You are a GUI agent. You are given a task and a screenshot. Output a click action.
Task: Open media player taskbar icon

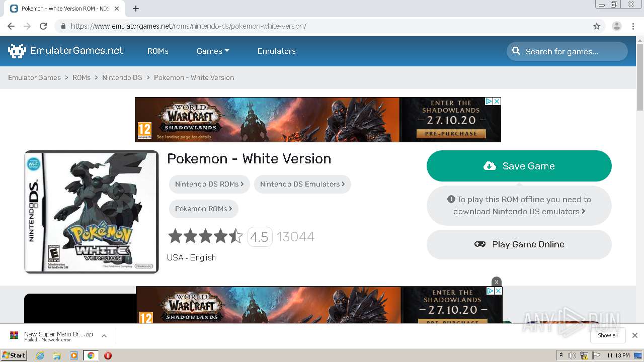click(74, 355)
